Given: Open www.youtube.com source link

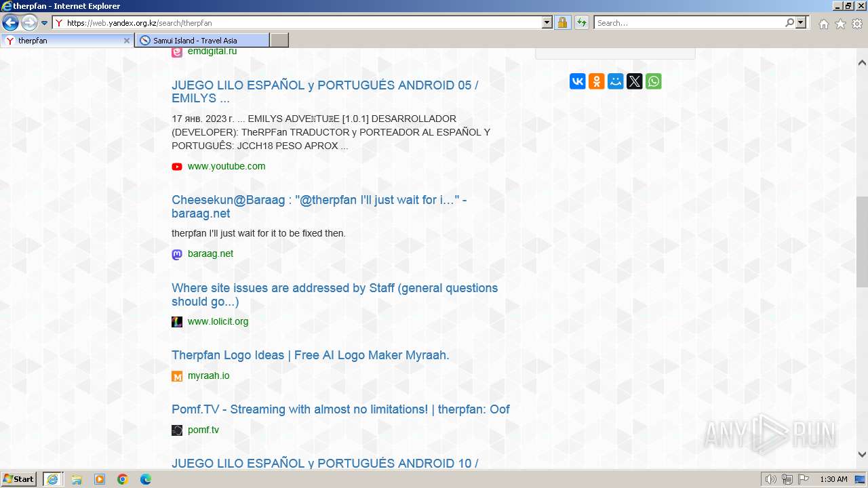Looking at the screenshot, I should (226, 166).
